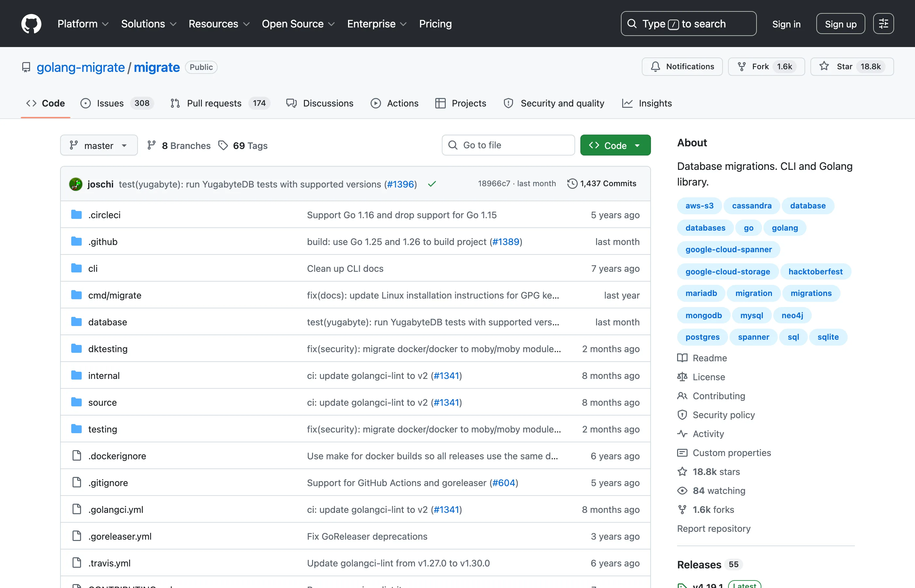
Task: Click joschi's avatar thumbnail
Action: pyautogui.click(x=75, y=184)
